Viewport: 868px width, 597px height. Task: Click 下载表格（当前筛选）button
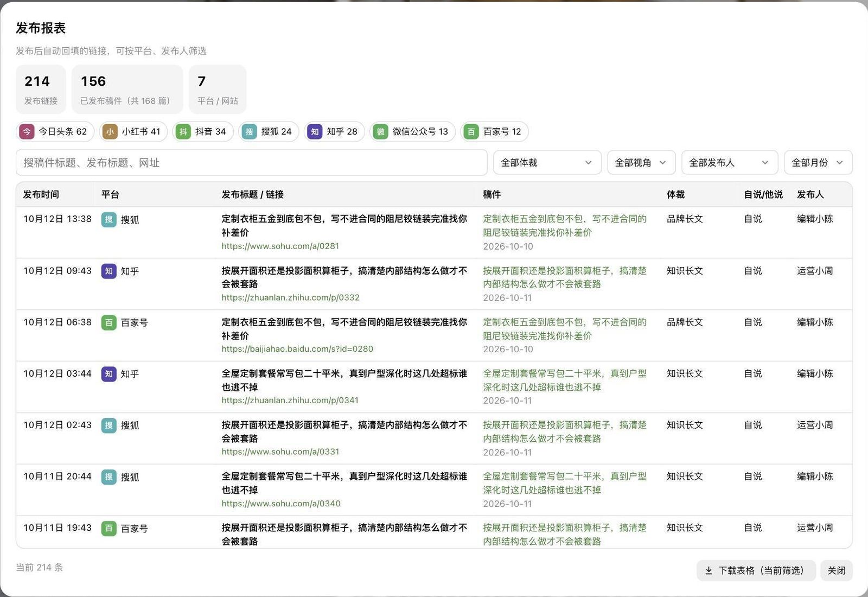pyautogui.click(x=756, y=570)
